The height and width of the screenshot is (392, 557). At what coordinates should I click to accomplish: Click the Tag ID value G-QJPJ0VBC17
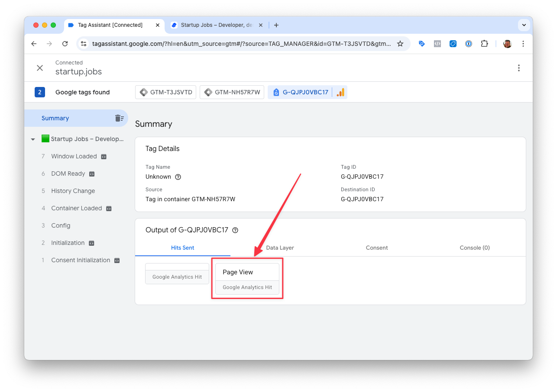(x=362, y=177)
